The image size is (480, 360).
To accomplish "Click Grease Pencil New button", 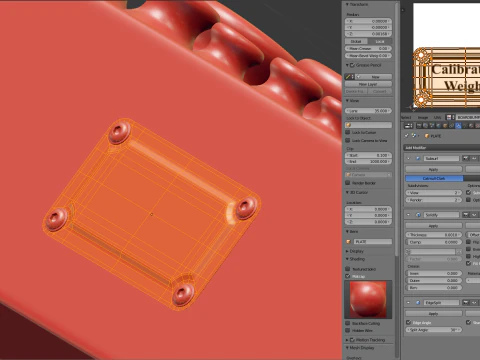I will (374, 77).
